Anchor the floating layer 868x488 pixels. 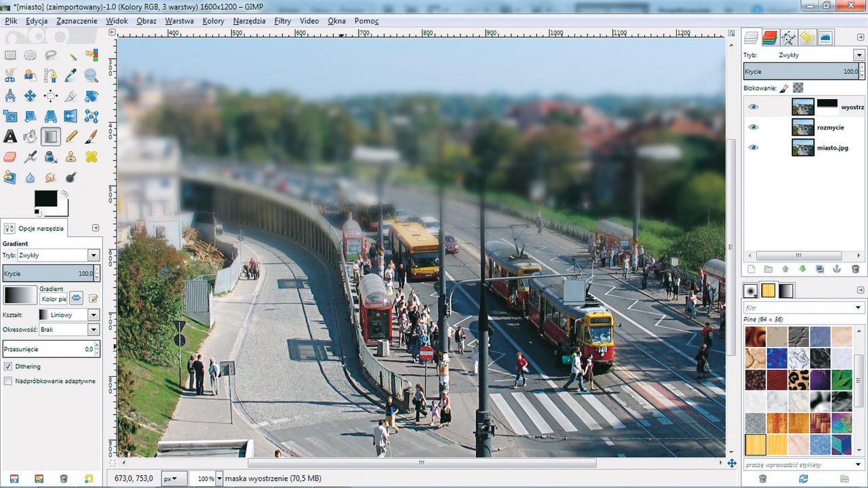pyautogui.click(x=837, y=269)
